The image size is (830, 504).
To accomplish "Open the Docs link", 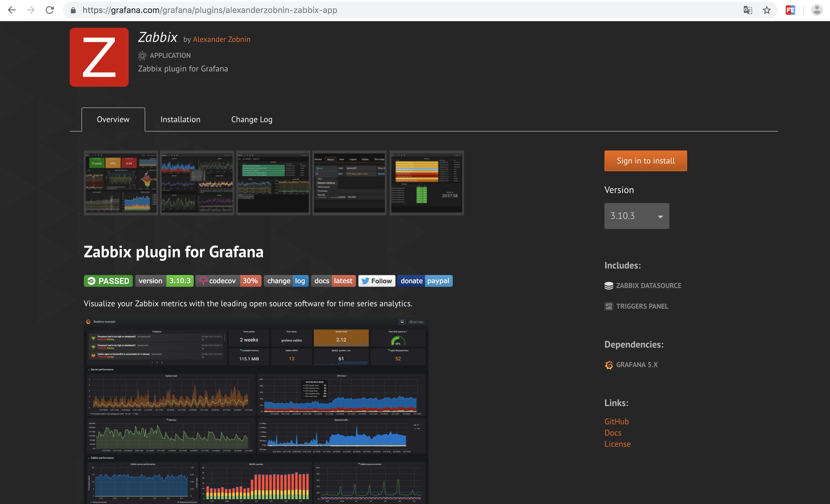I will [613, 433].
